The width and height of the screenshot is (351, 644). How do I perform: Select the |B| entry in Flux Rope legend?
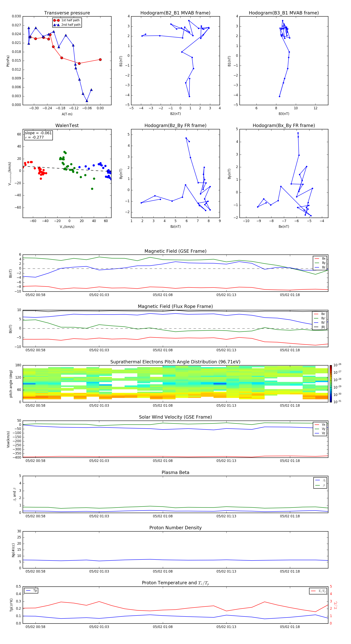(320, 327)
